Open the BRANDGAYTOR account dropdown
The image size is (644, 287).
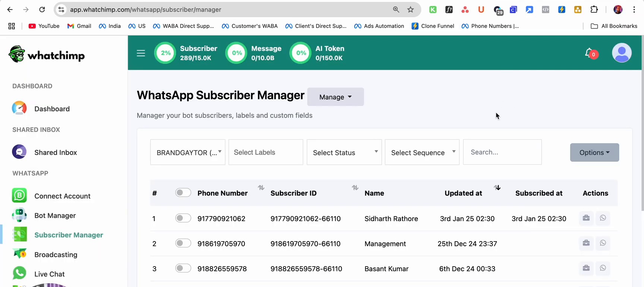tap(188, 152)
